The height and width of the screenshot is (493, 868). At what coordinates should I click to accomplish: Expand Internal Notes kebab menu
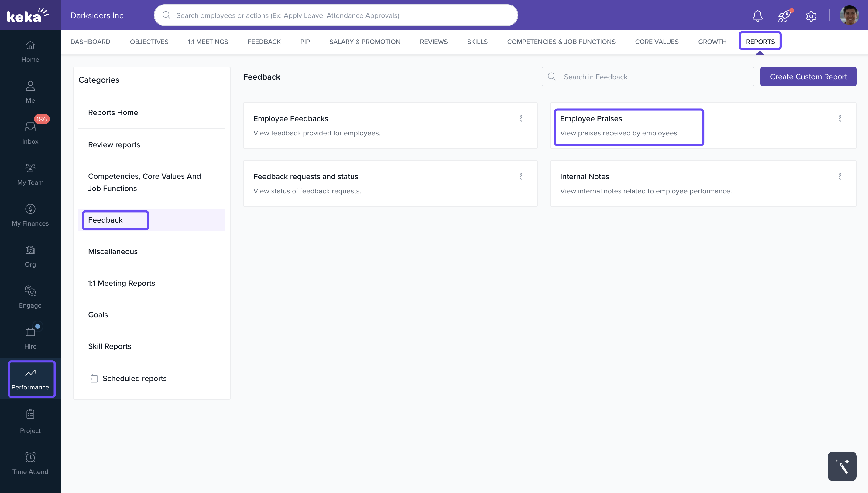tap(840, 176)
